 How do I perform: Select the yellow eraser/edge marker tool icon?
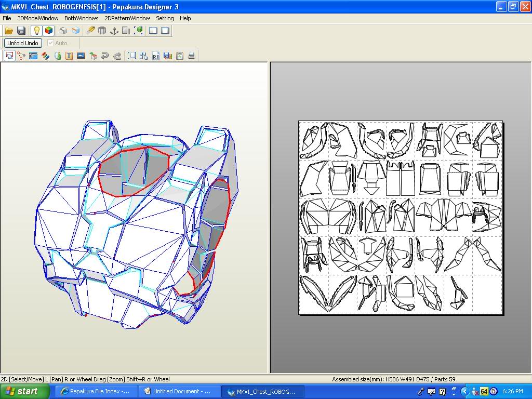point(90,31)
